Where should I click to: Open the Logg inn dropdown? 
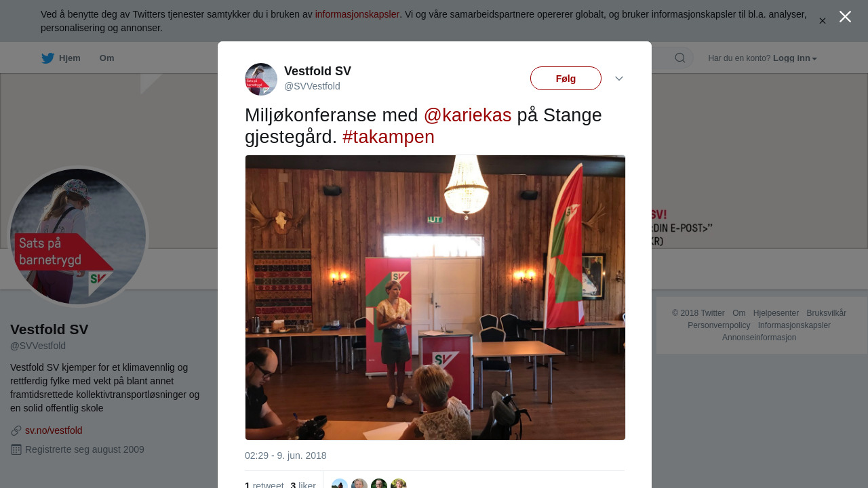pos(795,58)
